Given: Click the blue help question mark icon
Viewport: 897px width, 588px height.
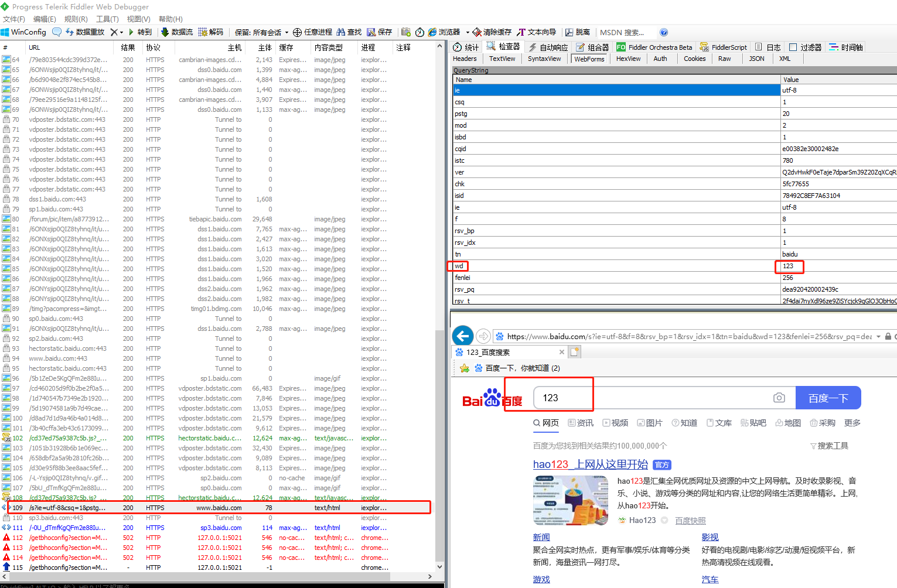Looking at the screenshot, I should pyautogui.click(x=664, y=32).
